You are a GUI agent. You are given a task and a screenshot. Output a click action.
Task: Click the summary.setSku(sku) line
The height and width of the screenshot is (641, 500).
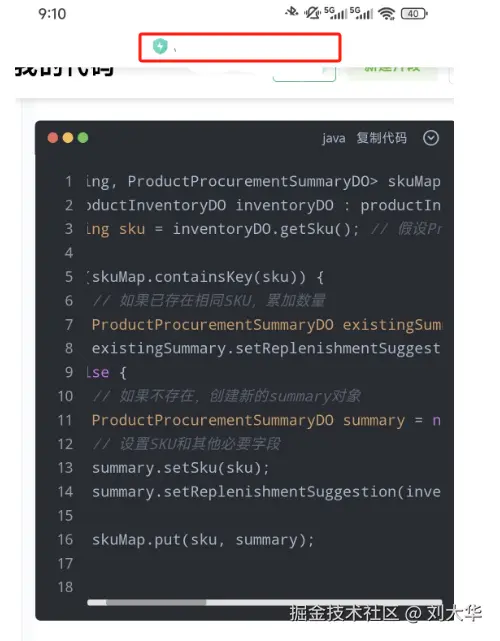point(180,468)
